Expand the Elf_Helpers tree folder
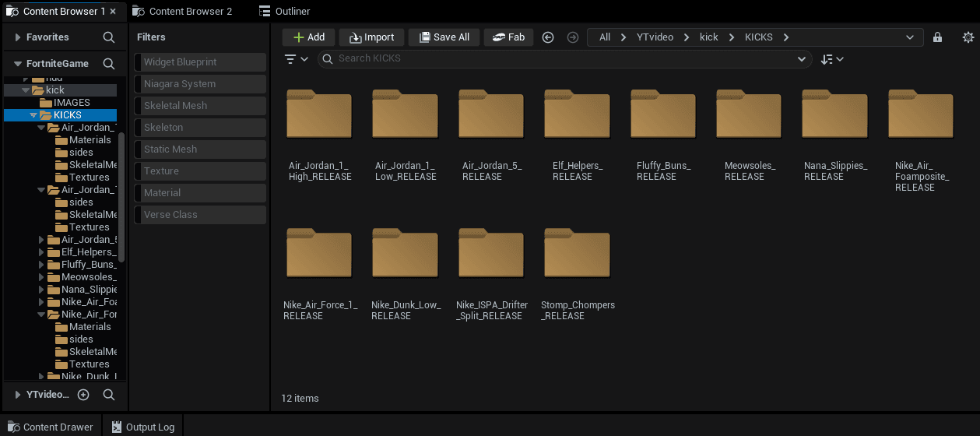Viewport: 980px width, 436px height. tap(42, 252)
